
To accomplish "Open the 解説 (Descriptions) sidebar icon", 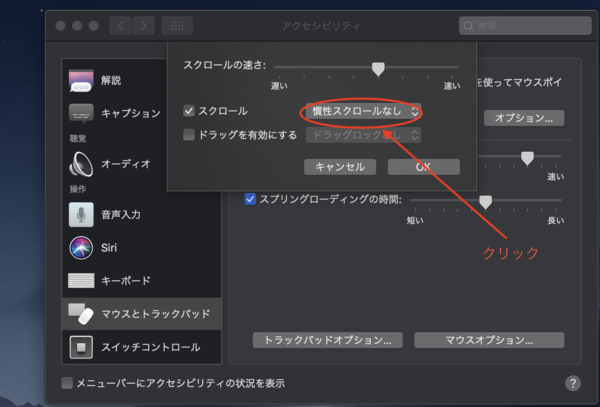I will pos(81,81).
